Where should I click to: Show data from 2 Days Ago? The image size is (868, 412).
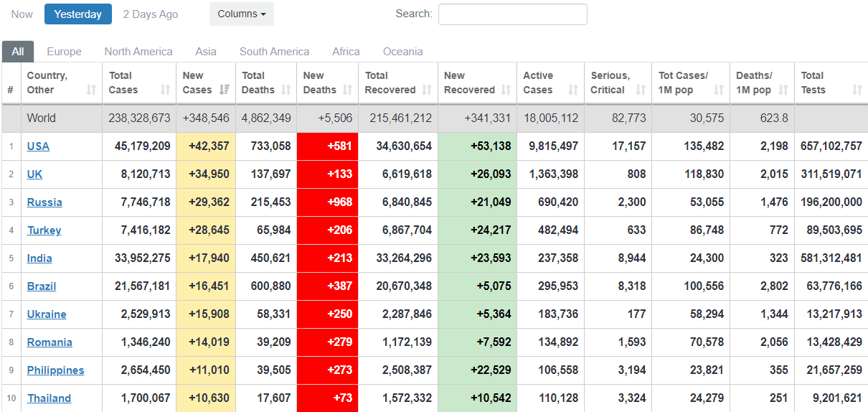point(151,14)
